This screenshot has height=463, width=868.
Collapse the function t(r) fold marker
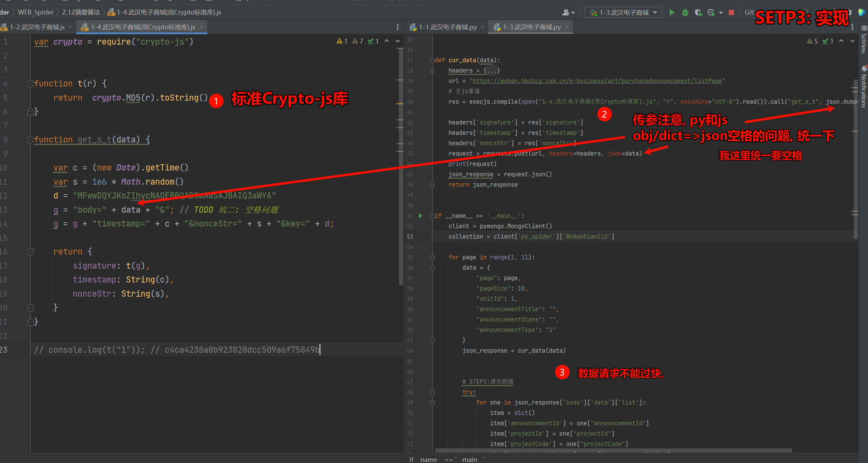click(x=30, y=84)
